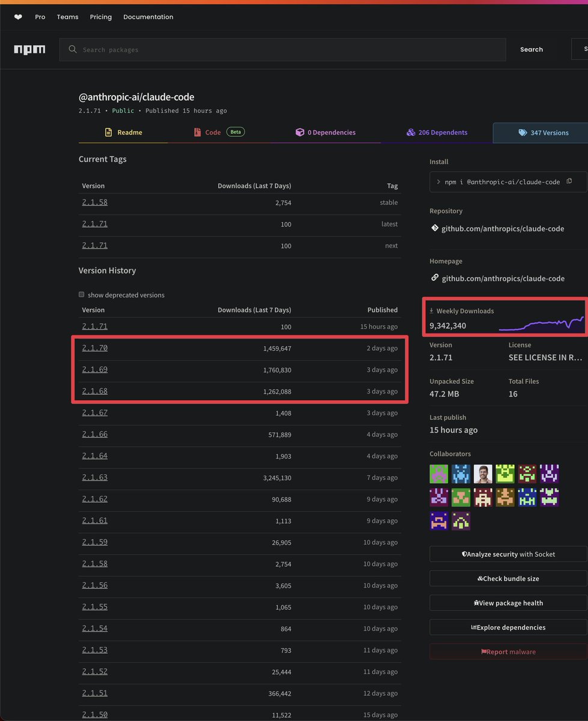Open Repository github.com/anthropics/claude-code link
The height and width of the screenshot is (721, 588).
coord(503,228)
